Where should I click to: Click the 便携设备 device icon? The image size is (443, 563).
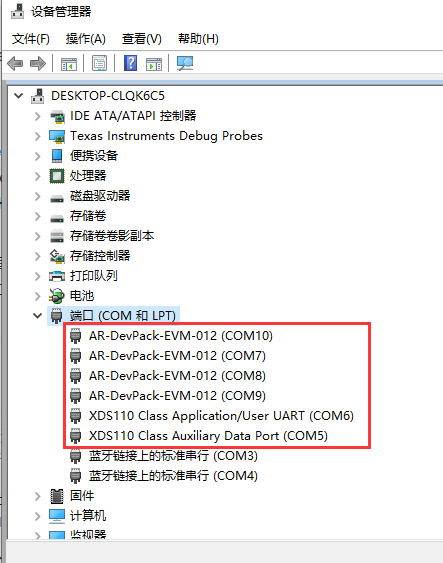pos(57,156)
